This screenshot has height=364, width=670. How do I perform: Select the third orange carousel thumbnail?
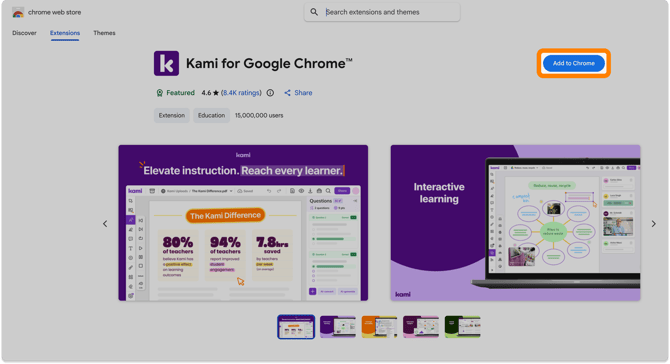379,327
